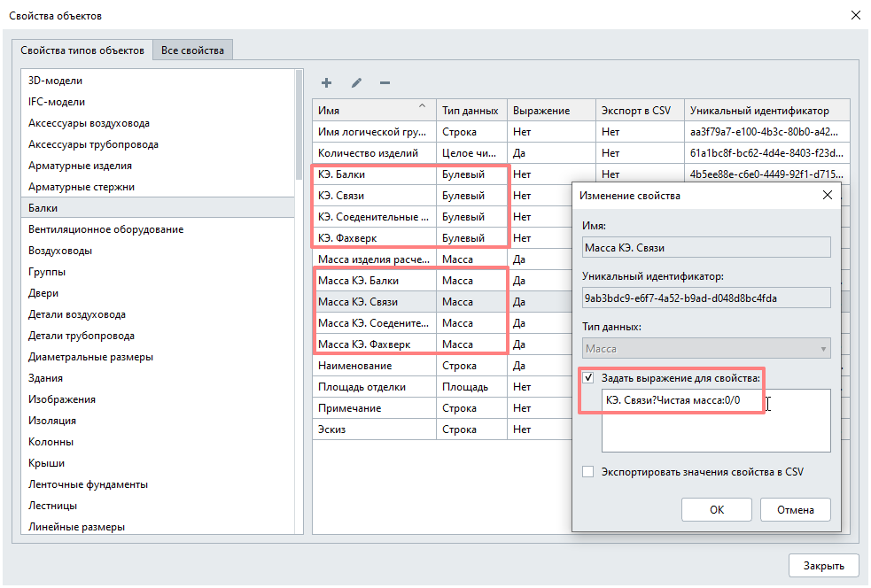Click the pencil edit property icon
This screenshot has width=871, height=588.
click(356, 82)
